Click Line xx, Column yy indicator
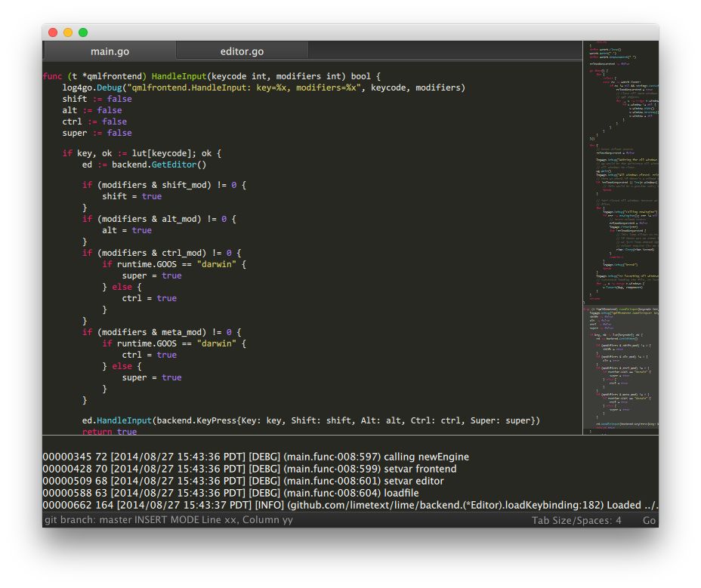Viewport: 701px width, 588px height. pyautogui.click(x=247, y=520)
